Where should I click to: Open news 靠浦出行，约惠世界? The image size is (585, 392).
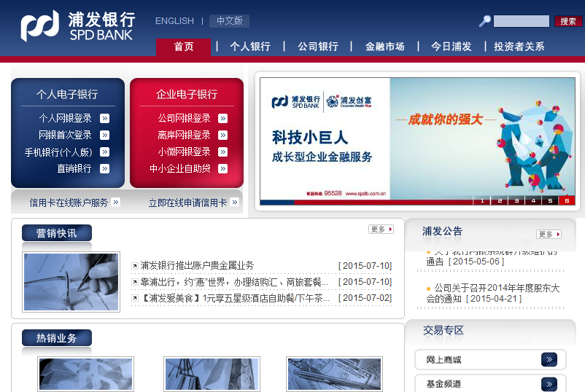click(234, 282)
